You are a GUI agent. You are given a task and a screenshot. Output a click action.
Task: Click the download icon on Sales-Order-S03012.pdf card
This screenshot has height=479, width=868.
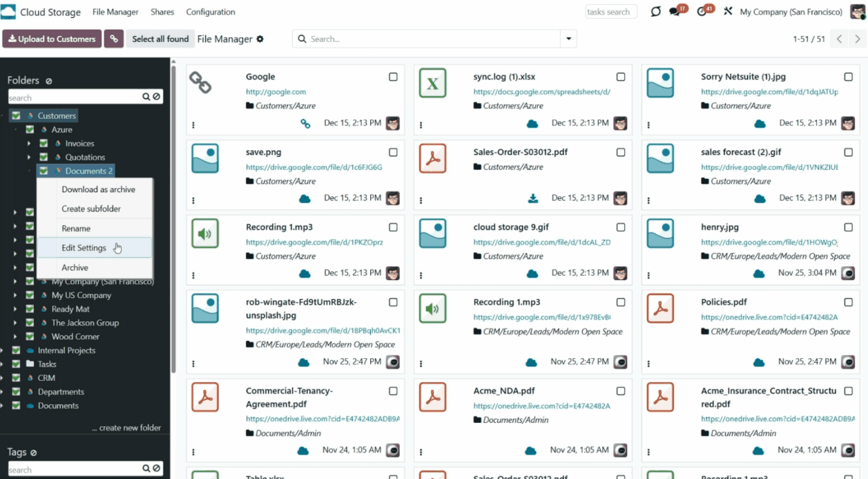tap(532, 198)
